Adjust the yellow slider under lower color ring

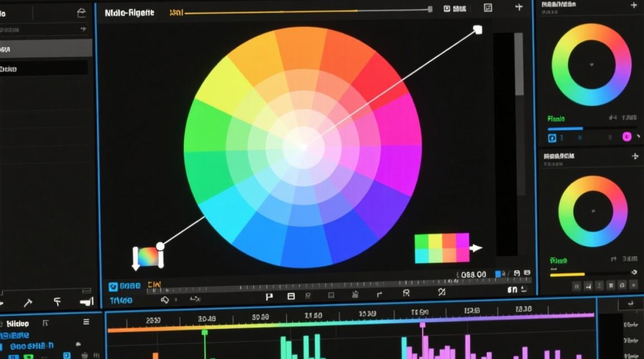[x=593, y=274]
